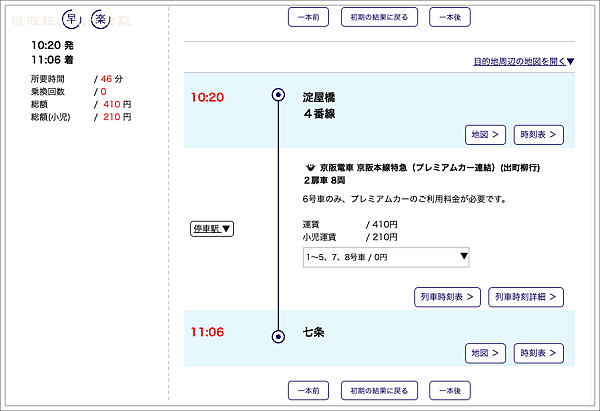Open 地図 for 淀屋橋 station
Viewport: 600px width, 411px height.
[x=485, y=135]
